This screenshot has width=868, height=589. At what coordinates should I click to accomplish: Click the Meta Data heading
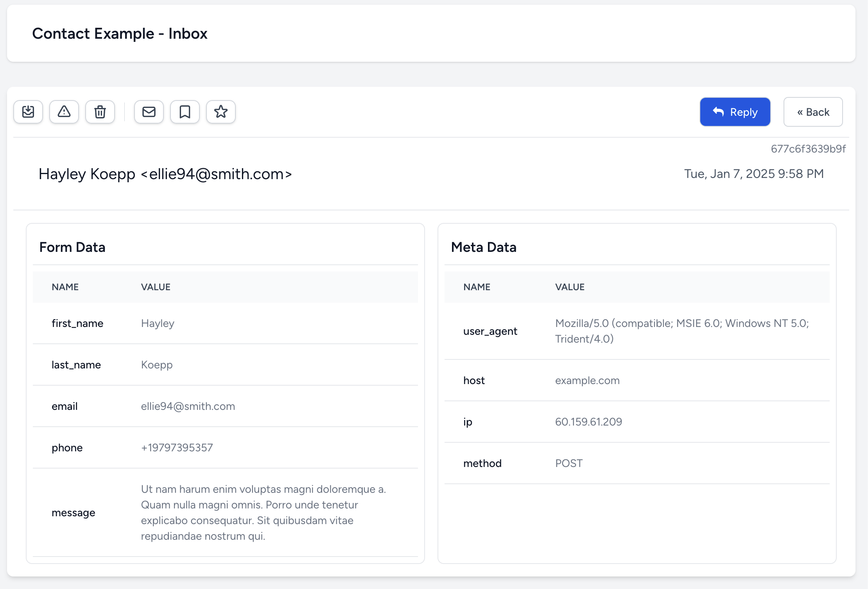[484, 247]
